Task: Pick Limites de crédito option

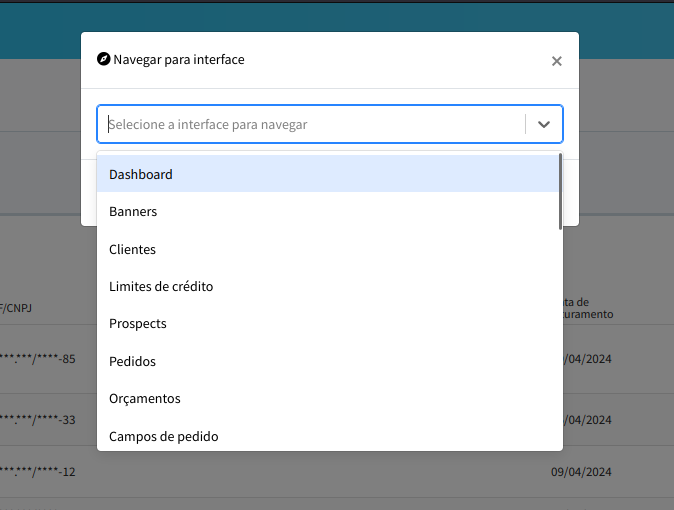Action: coord(328,286)
